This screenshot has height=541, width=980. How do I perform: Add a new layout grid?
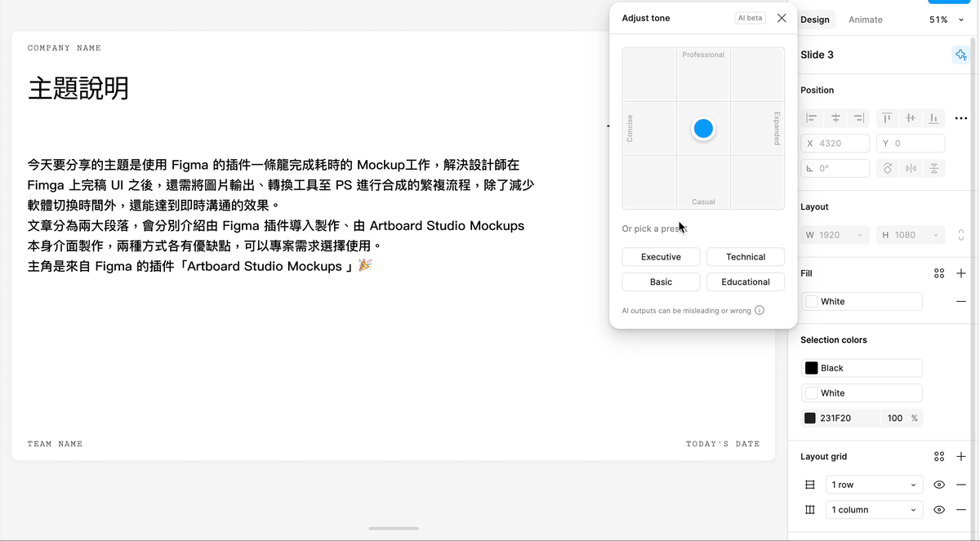coord(961,457)
